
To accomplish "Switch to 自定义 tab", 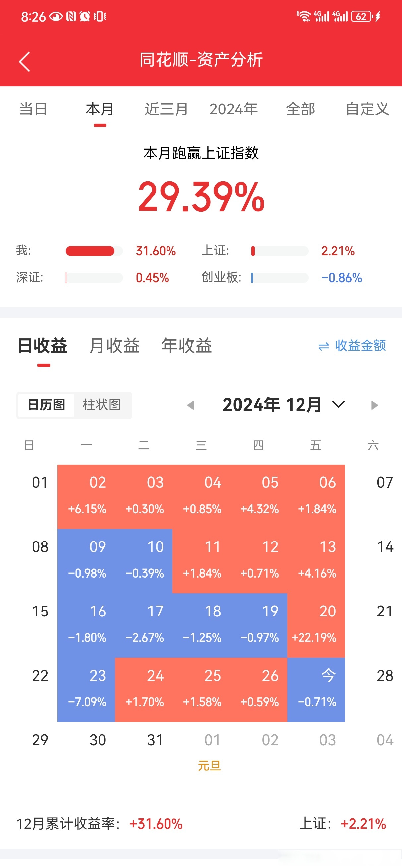I will tap(367, 109).
